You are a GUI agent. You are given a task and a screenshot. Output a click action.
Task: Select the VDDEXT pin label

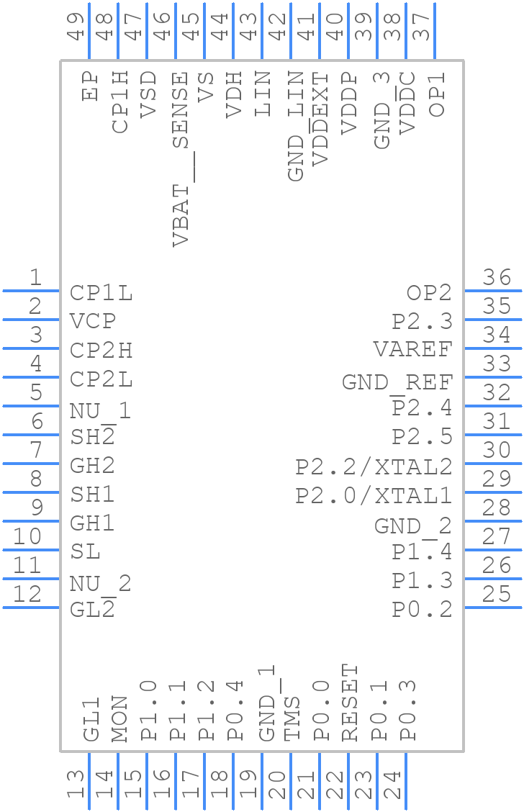(320, 119)
